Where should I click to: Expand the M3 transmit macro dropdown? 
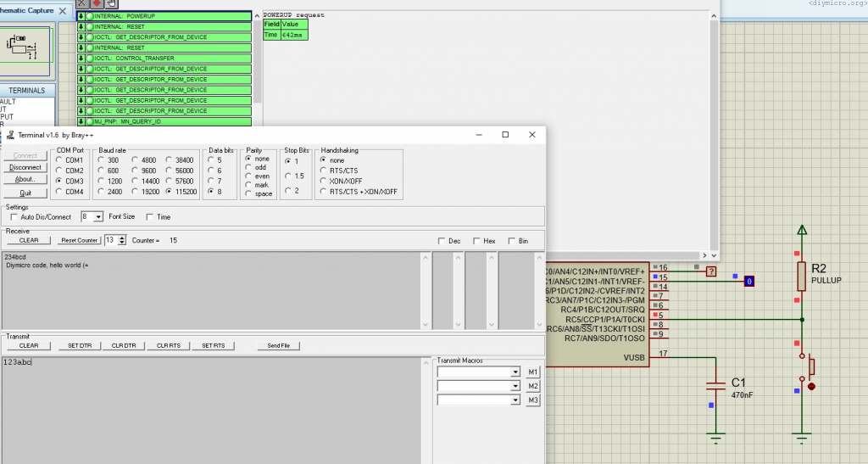[x=515, y=400]
